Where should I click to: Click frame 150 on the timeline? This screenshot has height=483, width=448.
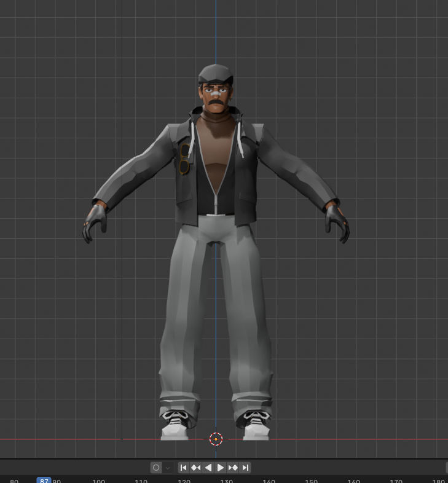(x=311, y=481)
